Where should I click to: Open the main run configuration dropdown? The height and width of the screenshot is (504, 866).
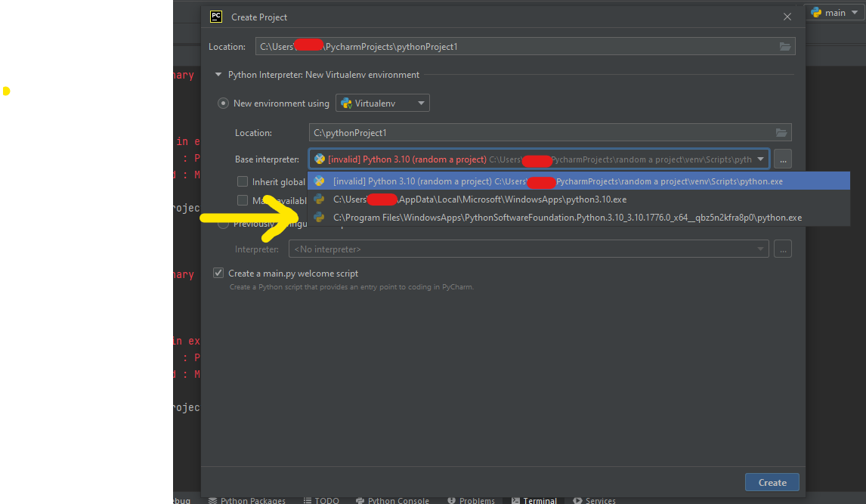834,13
